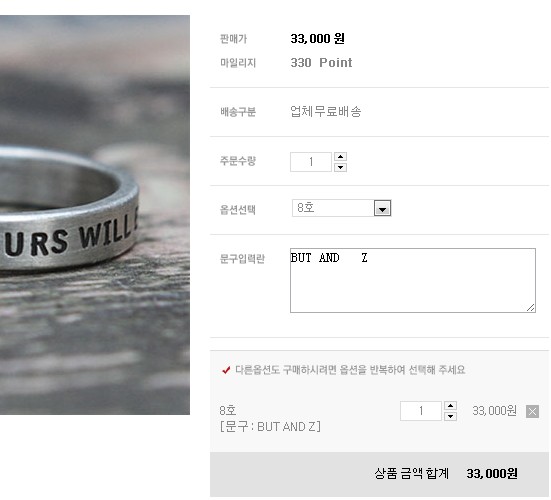This screenshot has height=500, width=551.
Task: Increase selected item quantity with up arrow
Action: (x=450, y=406)
